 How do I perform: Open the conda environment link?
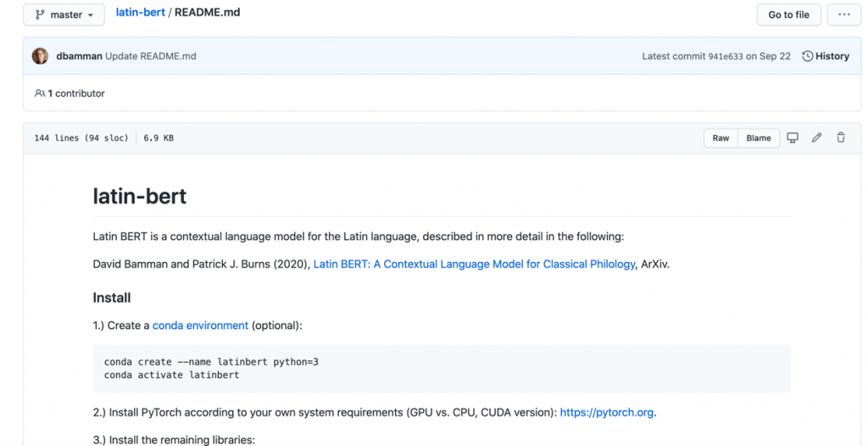pyautogui.click(x=200, y=326)
